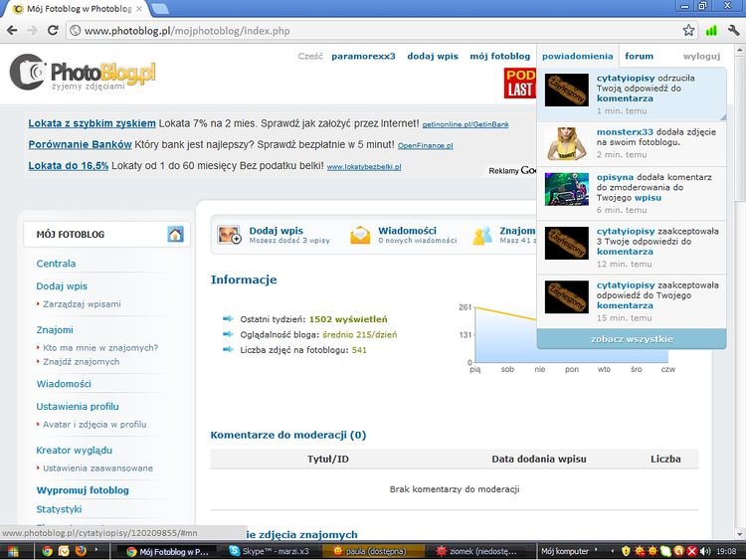Viewport: 746px width, 560px height.
Task: Click wyloguj to log out
Action: pos(702,56)
